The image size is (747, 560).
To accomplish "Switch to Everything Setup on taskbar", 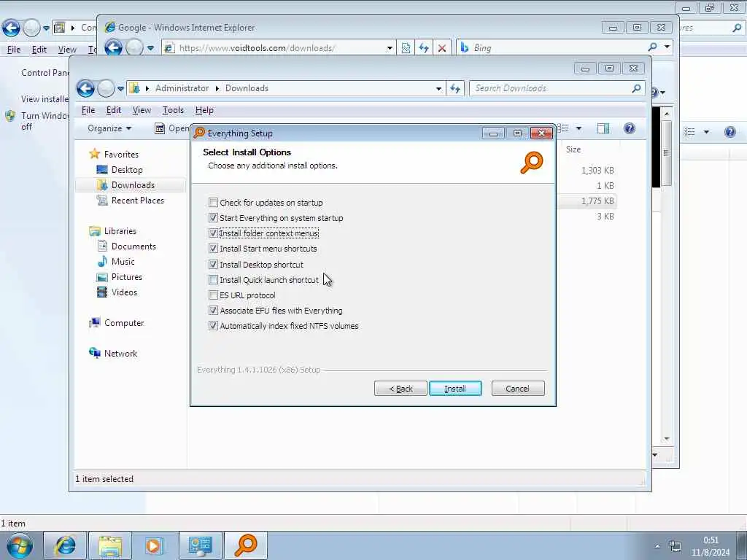I will tap(246, 545).
